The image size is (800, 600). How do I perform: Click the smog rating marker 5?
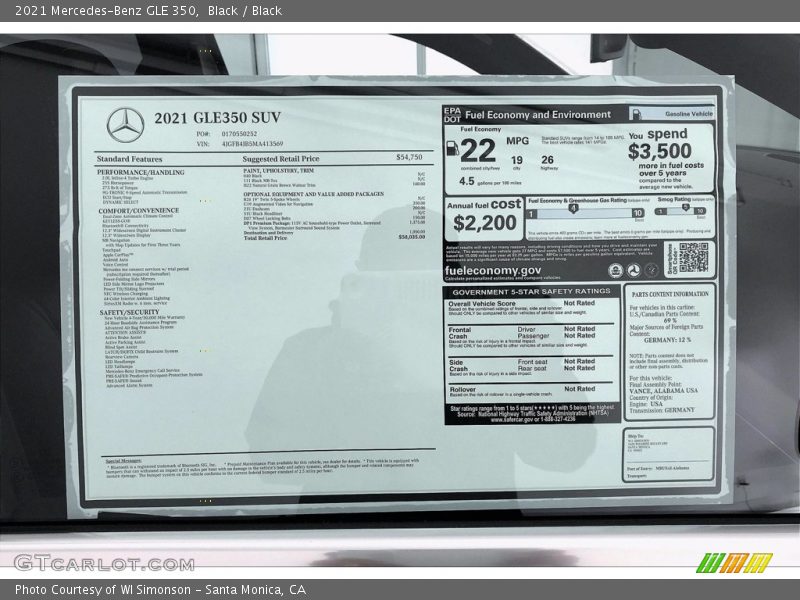pyautogui.click(x=685, y=207)
